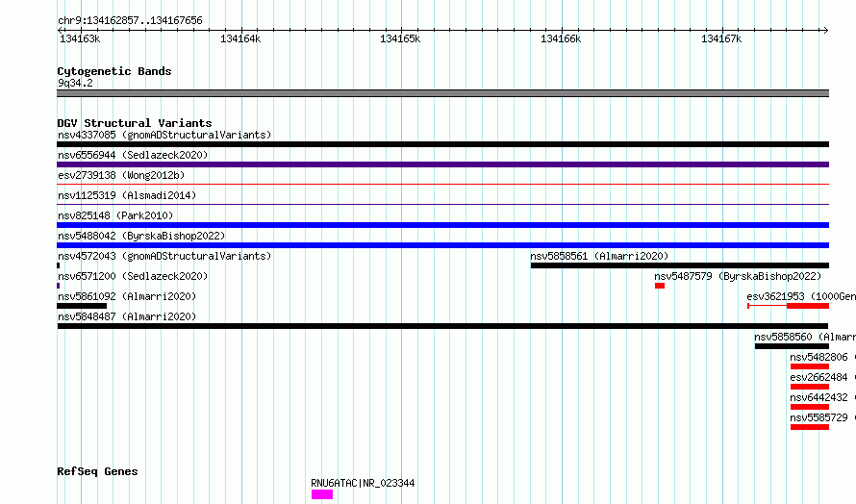The height and width of the screenshot is (504, 856).
Task: Select the blue nsv825148 variant bar
Action: tap(442, 225)
